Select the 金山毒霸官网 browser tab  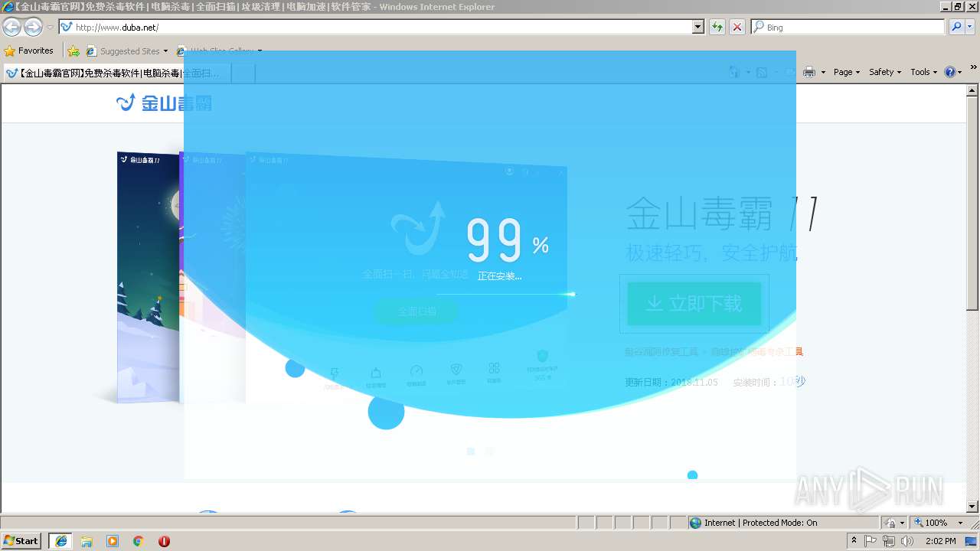coord(117,73)
